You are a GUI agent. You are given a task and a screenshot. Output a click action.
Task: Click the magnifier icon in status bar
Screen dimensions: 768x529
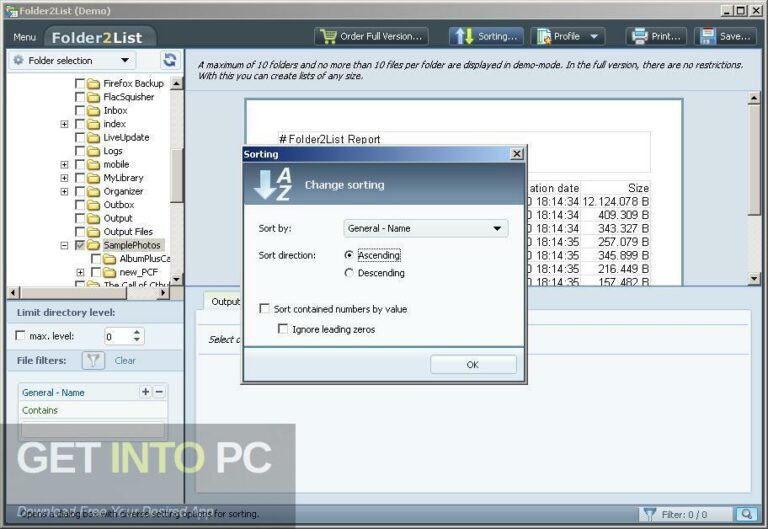pos(746,514)
